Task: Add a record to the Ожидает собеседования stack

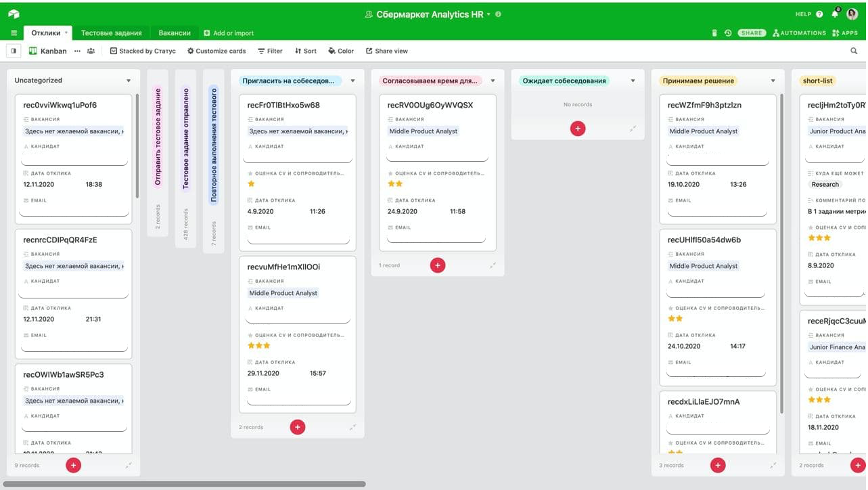Action: coord(577,129)
